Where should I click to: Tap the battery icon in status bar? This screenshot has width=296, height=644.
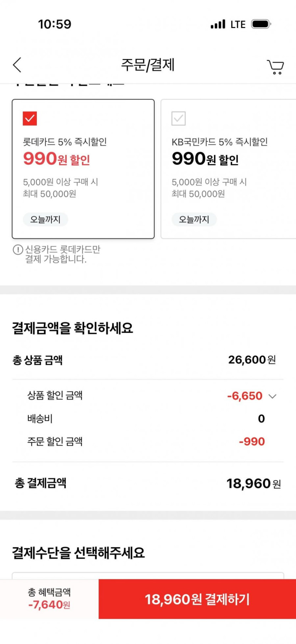click(x=261, y=24)
